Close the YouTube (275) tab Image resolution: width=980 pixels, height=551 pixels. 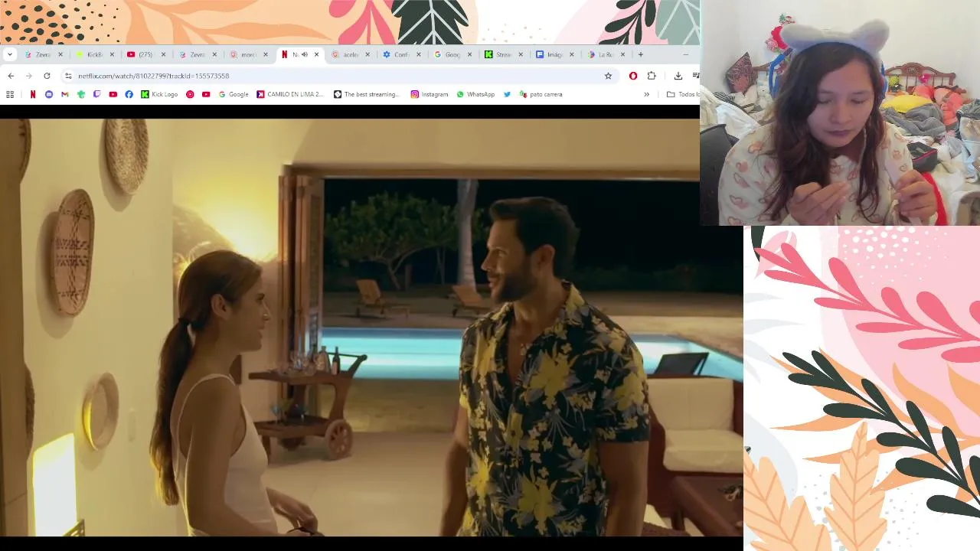click(x=163, y=54)
